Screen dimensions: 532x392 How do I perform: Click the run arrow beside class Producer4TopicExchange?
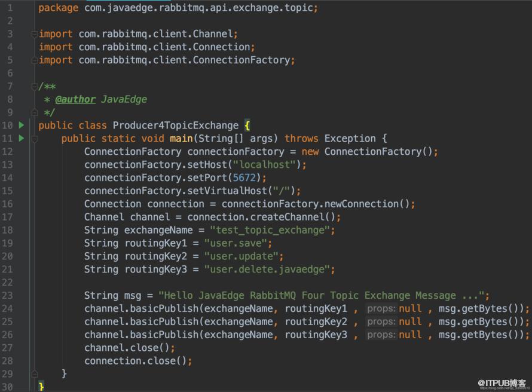tap(22, 125)
